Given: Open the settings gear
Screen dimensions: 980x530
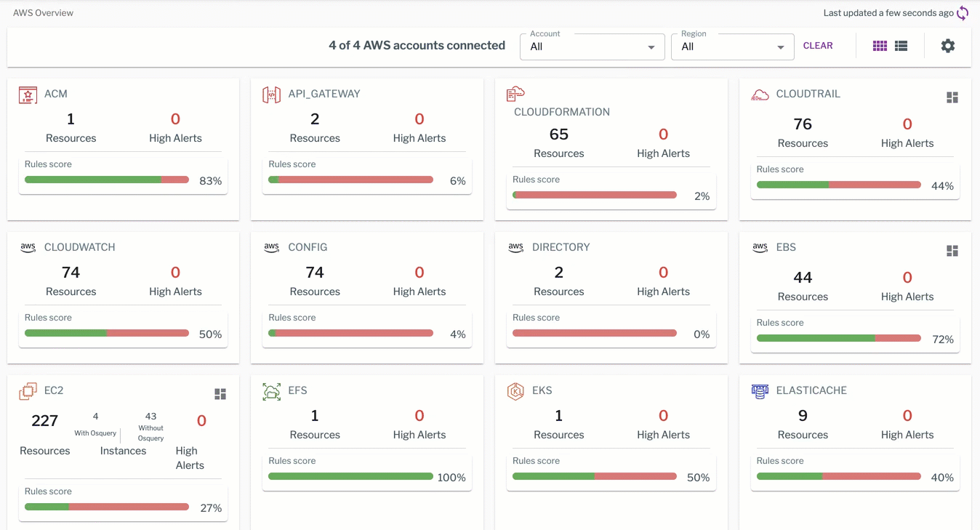Looking at the screenshot, I should click(948, 46).
